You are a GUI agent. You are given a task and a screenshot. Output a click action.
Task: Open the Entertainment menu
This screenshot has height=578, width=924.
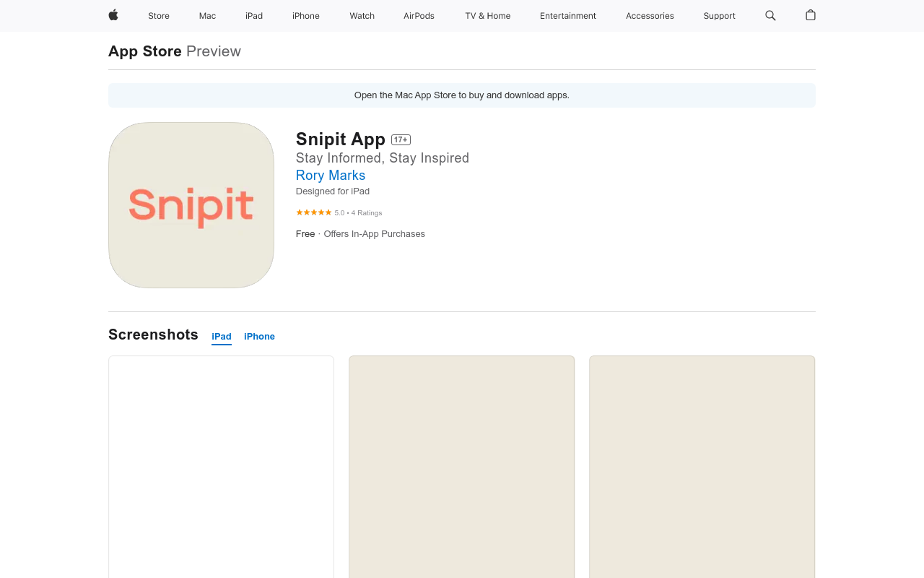pos(568,16)
